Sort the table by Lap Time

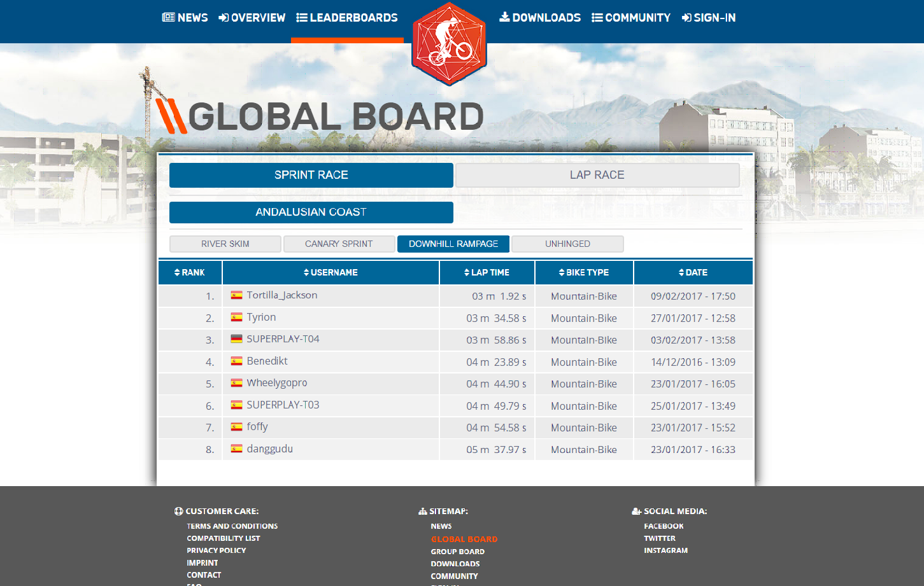point(487,272)
